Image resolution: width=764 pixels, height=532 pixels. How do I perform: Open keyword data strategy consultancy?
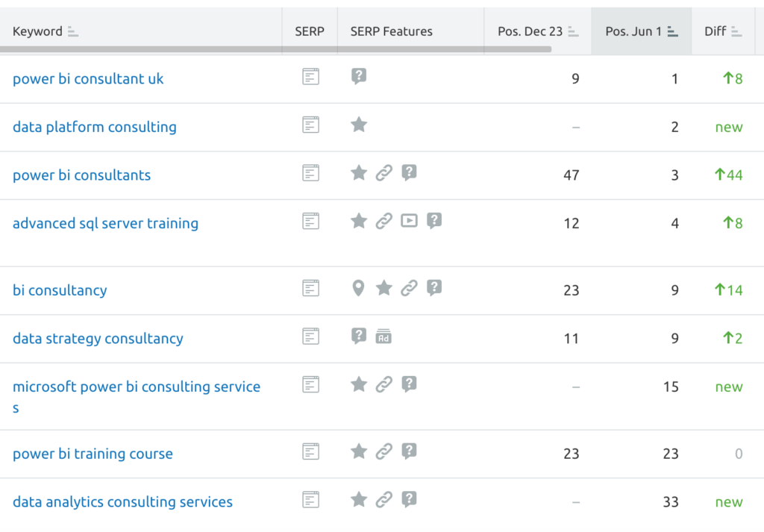pyautogui.click(x=98, y=338)
